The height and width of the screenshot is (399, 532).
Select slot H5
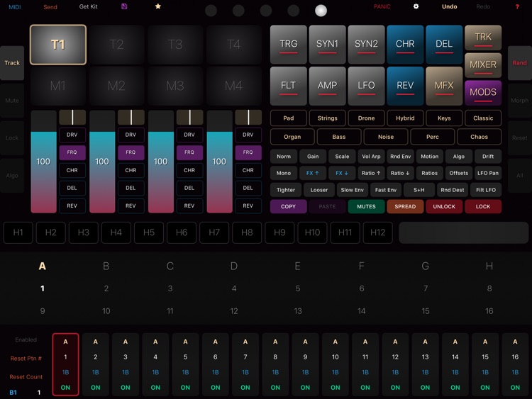(x=149, y=232)
